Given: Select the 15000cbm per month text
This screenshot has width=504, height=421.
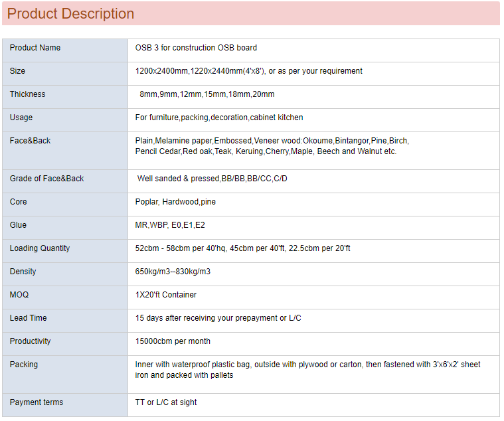Looking at the screenshot, I should pyautogui.click(x=173, y=341).
